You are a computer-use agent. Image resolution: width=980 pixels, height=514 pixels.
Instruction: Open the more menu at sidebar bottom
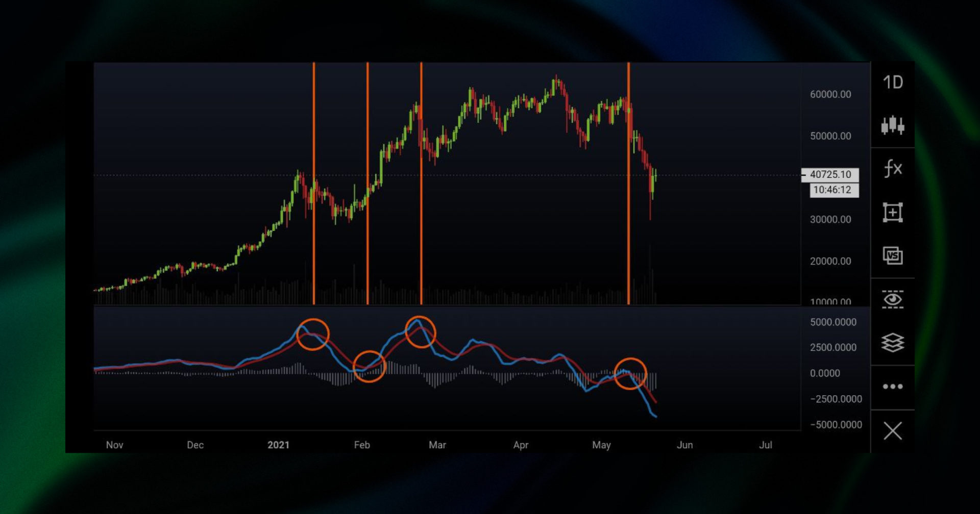(892, 386)
